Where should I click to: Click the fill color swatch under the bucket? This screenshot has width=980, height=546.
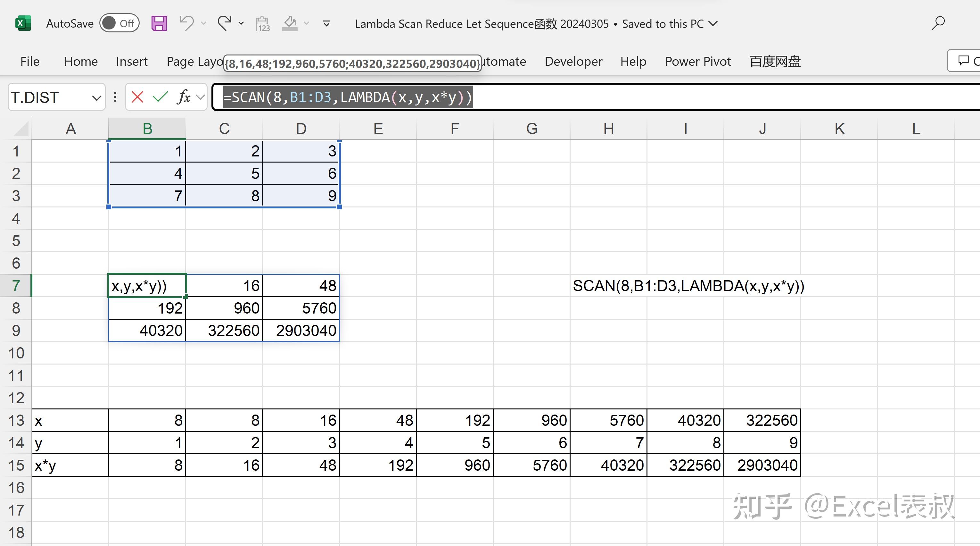(290, 29)
